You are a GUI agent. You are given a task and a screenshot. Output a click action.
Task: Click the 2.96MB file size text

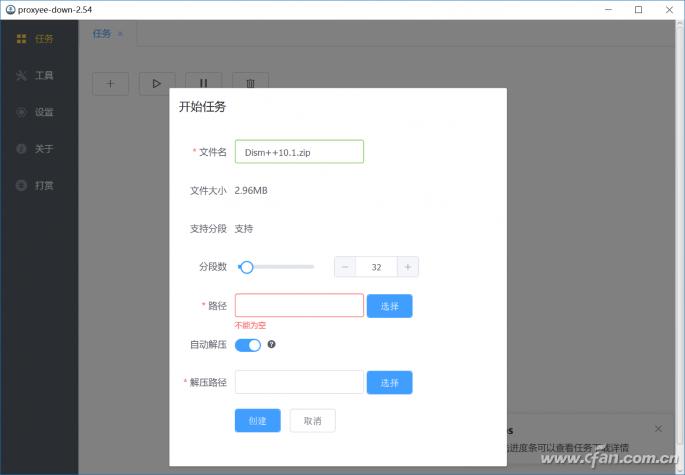pyautogui.click(x=251, y=191)
